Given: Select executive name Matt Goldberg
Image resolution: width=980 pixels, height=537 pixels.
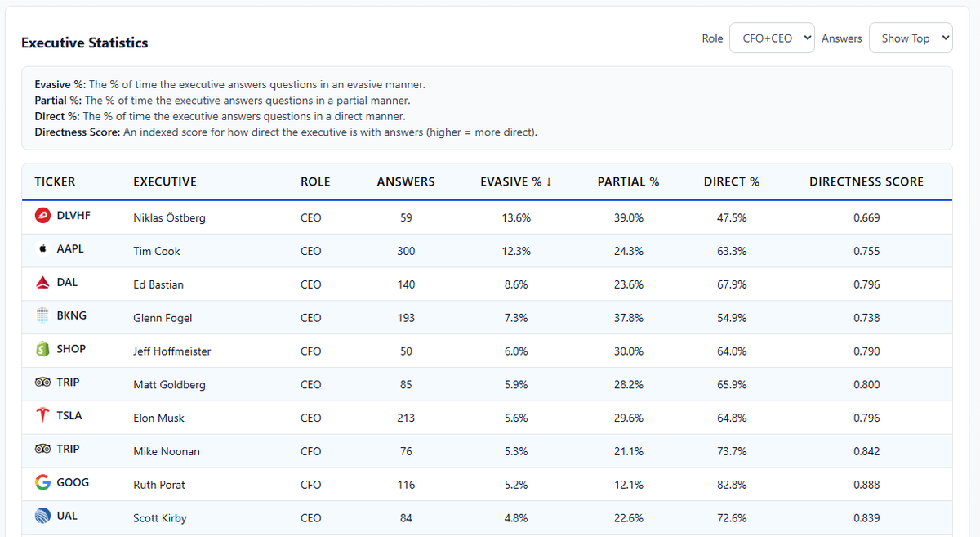Looking at the screenshot, I should [169, 385].
